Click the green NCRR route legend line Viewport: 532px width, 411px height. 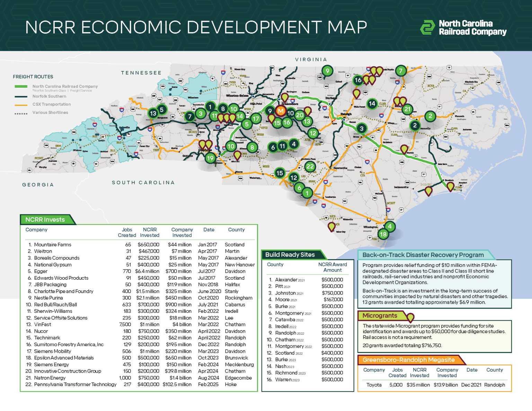click(21, 87)
